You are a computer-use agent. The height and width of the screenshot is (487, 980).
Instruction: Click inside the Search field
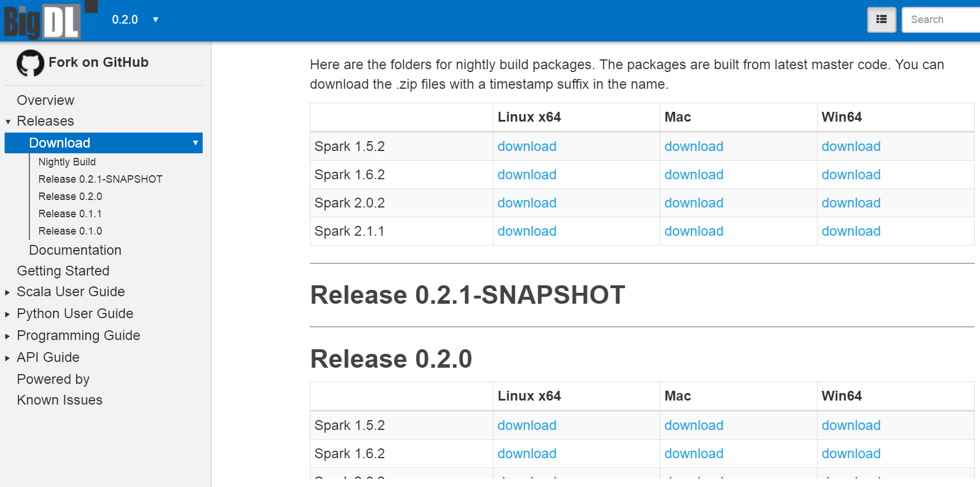[x=939, y=19]
